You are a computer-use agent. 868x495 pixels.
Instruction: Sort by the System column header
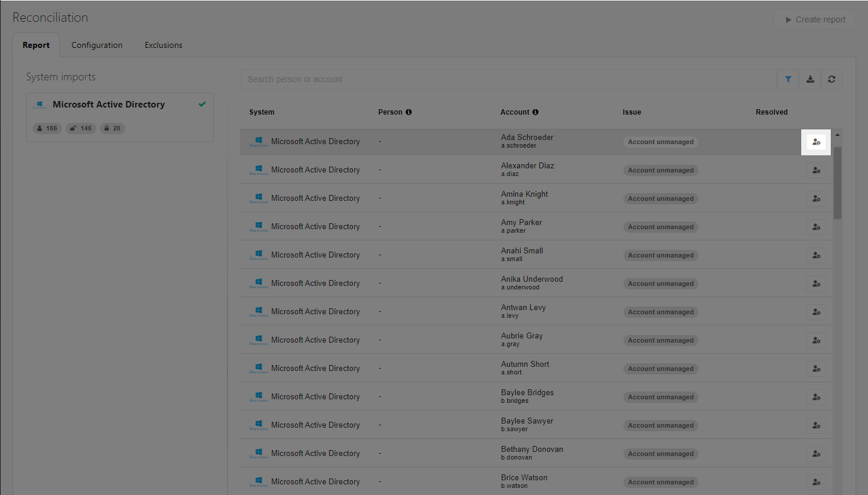262,112
